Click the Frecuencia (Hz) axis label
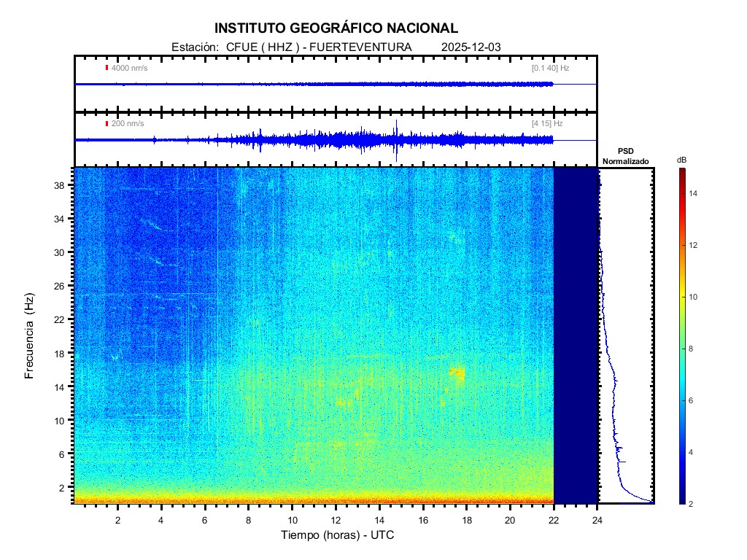Image resolution: width=747 pixels, height=560 pixels. 30,336
